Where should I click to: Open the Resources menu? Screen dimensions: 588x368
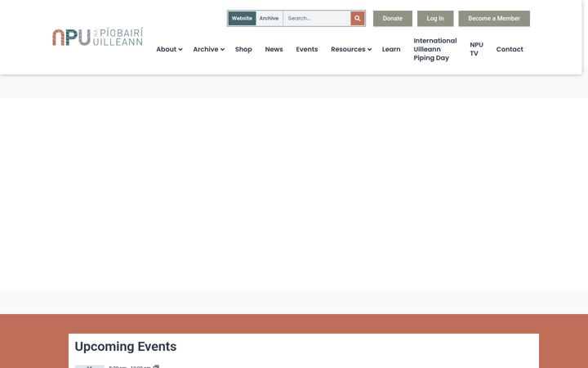pos(348,49)
